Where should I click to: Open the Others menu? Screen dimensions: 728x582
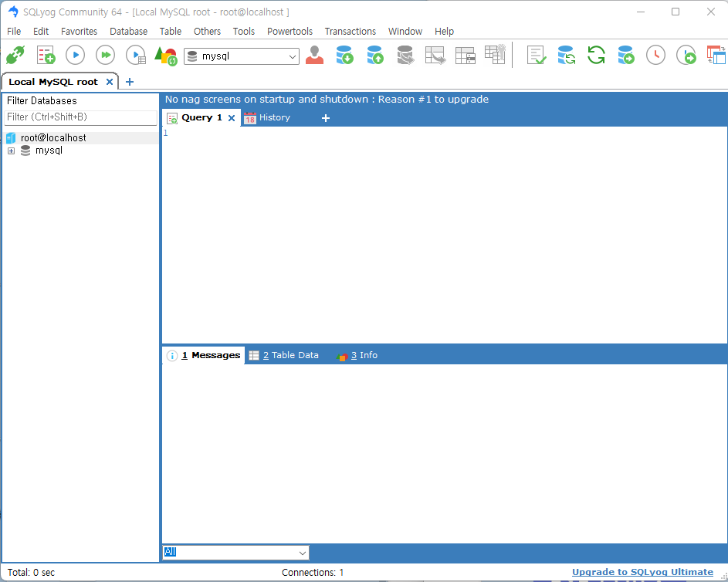(207, 31)
